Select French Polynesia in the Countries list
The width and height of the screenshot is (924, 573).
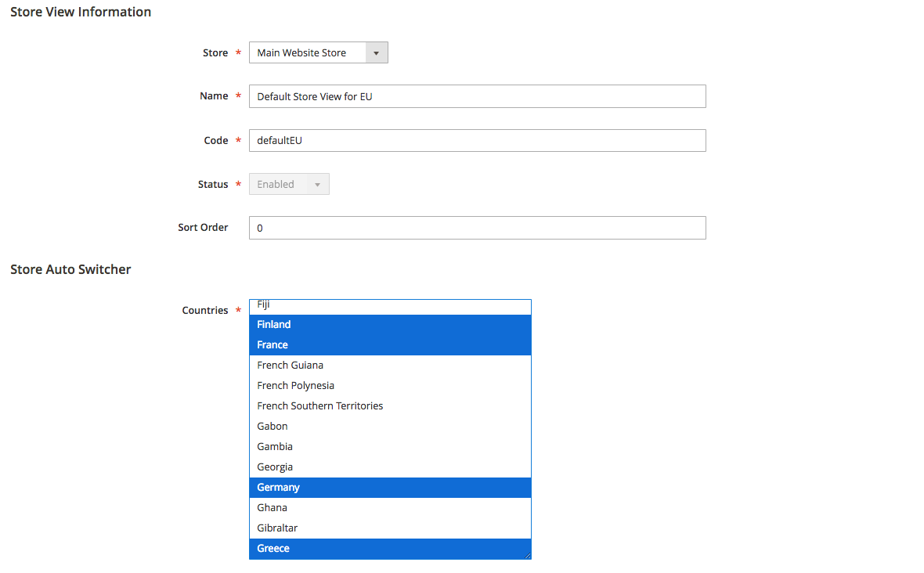[x=390, y=385]
